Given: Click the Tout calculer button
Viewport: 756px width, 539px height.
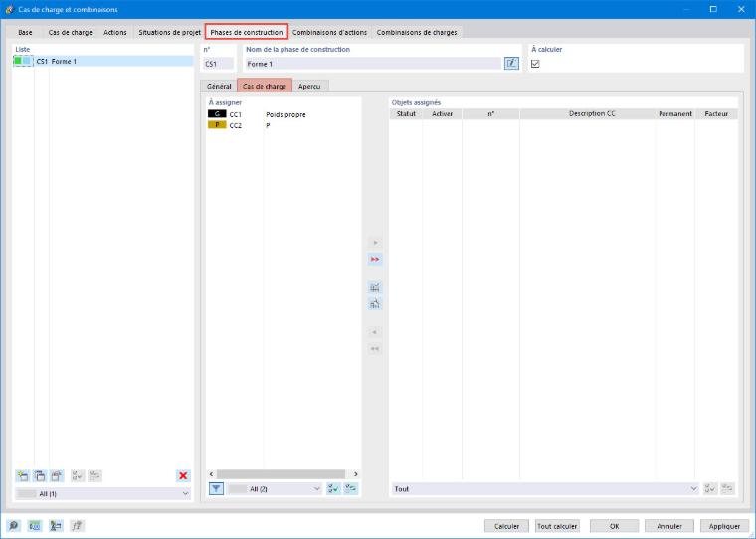Looking at the screenshot, I should (x=557, y=526).
